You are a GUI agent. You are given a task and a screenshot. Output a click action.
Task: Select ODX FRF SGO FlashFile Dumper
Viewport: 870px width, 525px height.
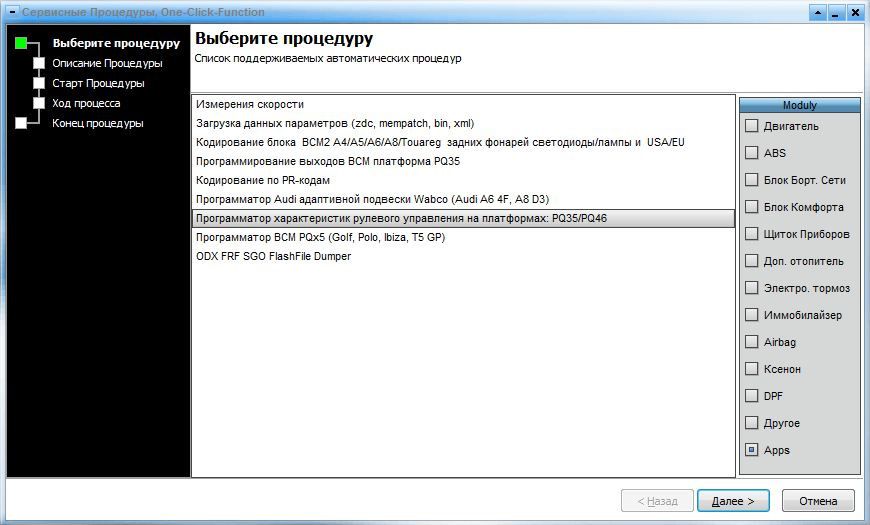coord(463,256)
